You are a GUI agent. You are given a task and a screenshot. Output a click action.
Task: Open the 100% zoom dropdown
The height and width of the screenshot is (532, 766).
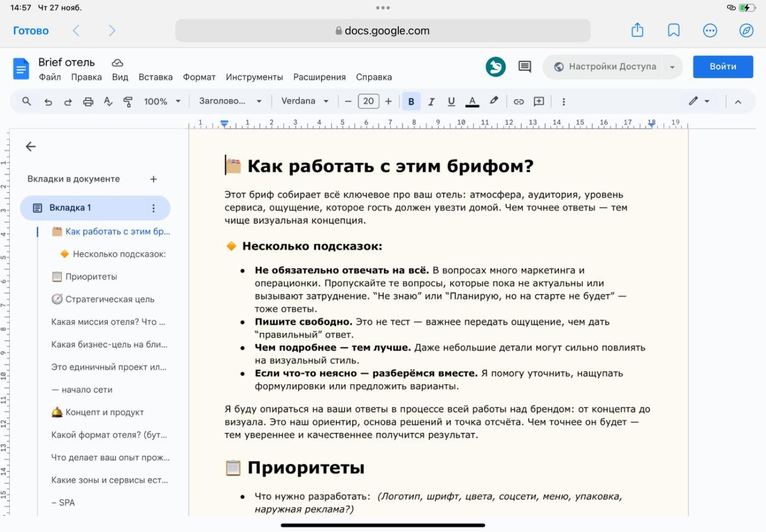162,102
